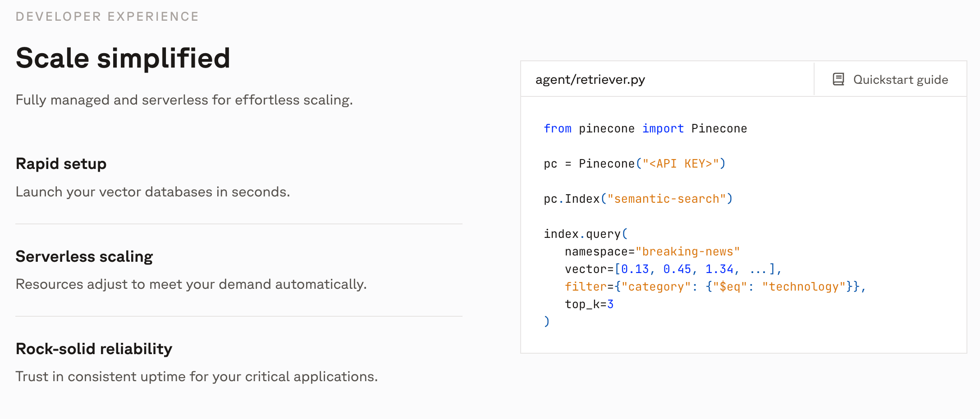Click 'Trust in consistent uptime' description text
Viewport: 980px width, 419px height.
pyautogui.click(x=197, y=377)
